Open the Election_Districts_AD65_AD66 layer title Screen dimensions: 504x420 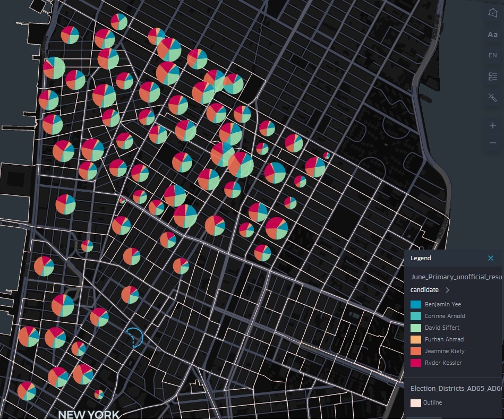pos(456,389)
